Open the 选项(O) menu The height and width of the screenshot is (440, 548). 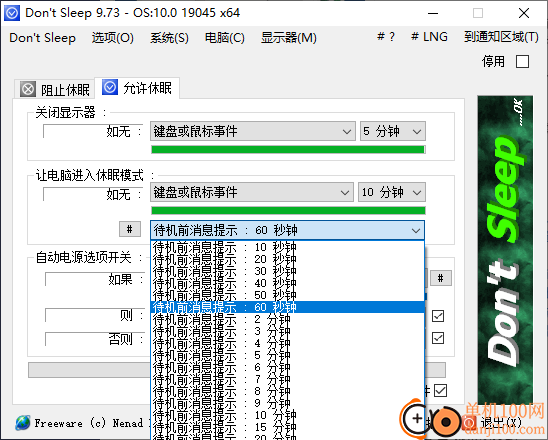tap(113, 37)
